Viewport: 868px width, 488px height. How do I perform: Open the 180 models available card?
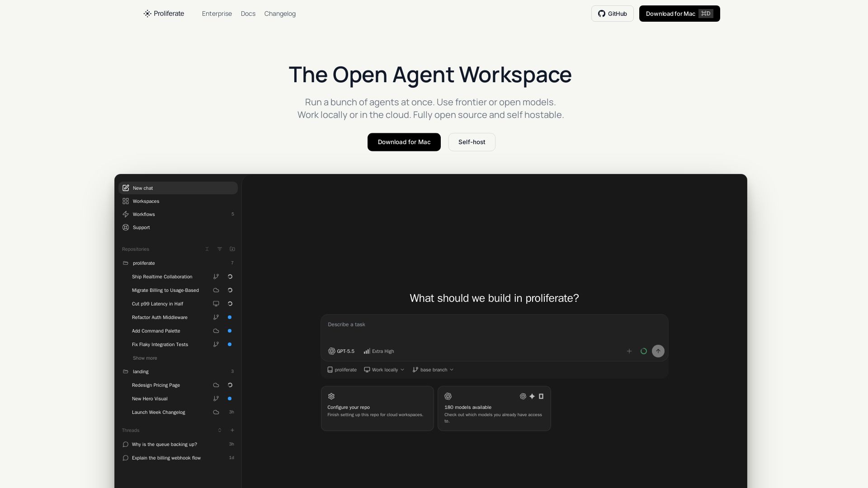coord(494,408)
